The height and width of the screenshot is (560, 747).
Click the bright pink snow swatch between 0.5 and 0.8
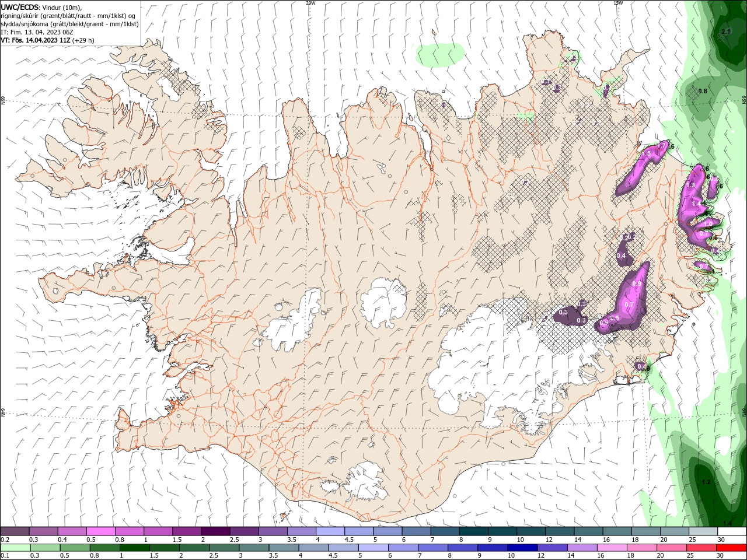pyautogui.click(x=100, y=531)
